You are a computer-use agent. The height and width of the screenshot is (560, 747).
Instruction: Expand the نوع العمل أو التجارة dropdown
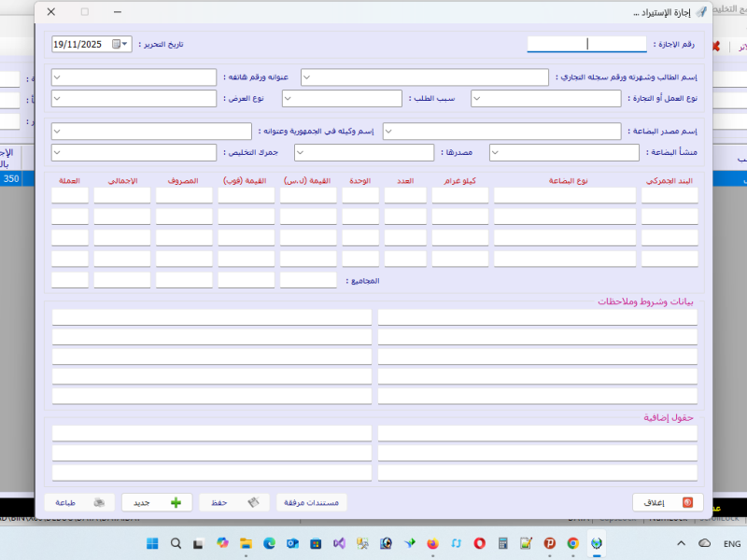[477, 99]
